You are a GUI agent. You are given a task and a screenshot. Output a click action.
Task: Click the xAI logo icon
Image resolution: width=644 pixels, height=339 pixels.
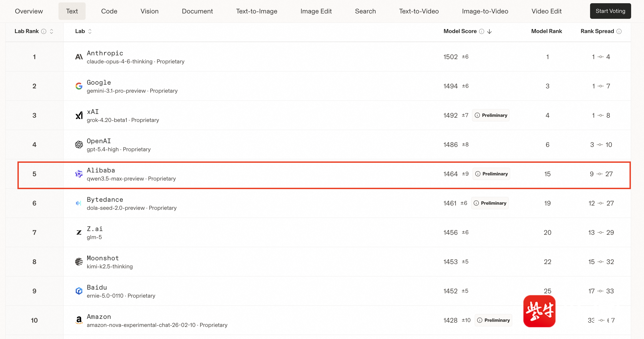79,116
